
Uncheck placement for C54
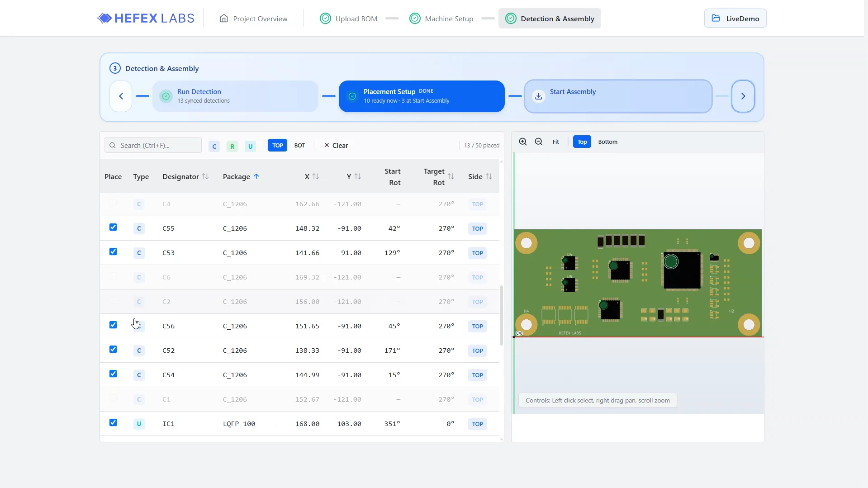coord(113,374)
